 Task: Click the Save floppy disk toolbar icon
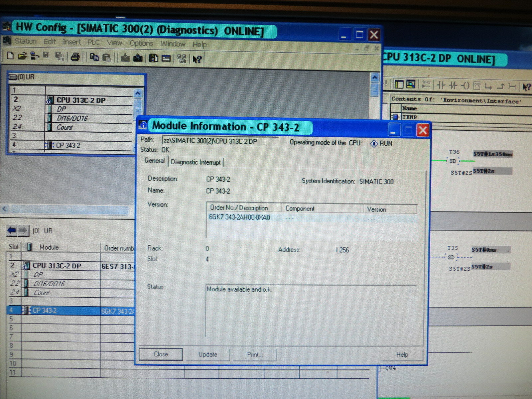click(x=46, y=56)
